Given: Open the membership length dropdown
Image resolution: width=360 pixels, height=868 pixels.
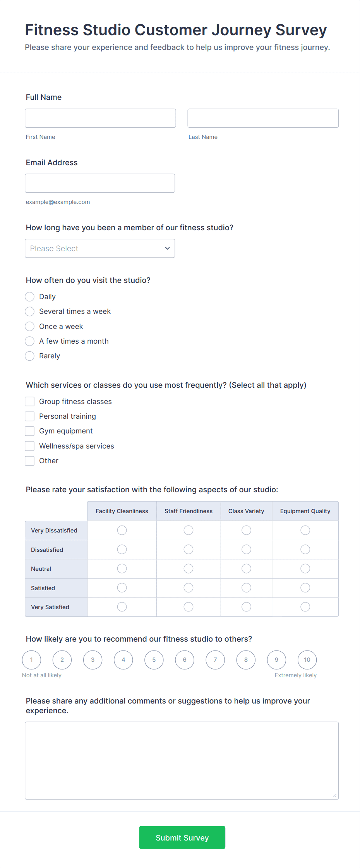Looking at the screenshot, I should pyautogui.click(x=100, y=248).
